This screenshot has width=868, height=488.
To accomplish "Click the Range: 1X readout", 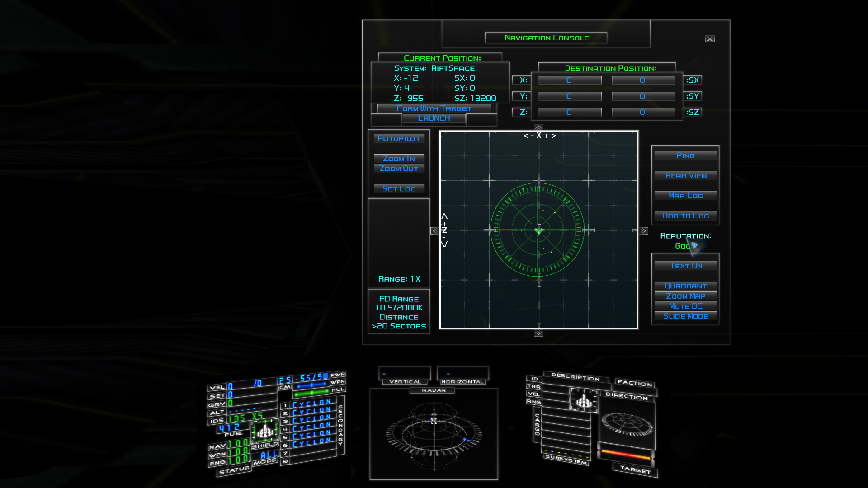I will coord(400,279).
